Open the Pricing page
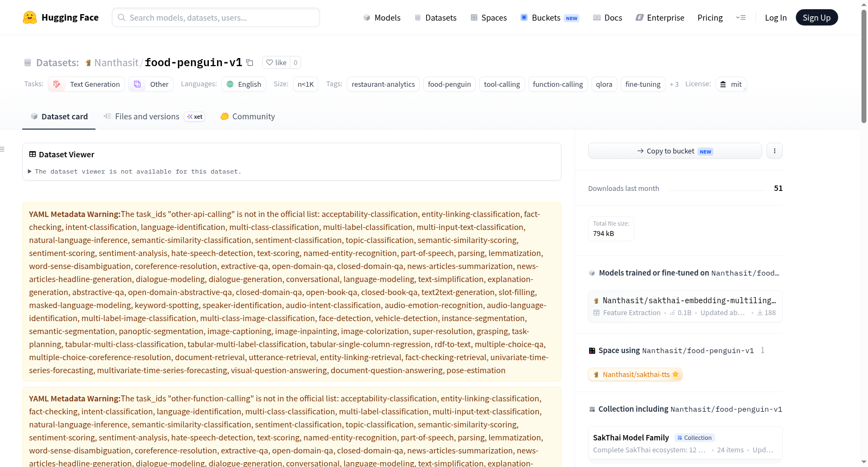Screen dimensions: 868x467 (x=710, y=17)
